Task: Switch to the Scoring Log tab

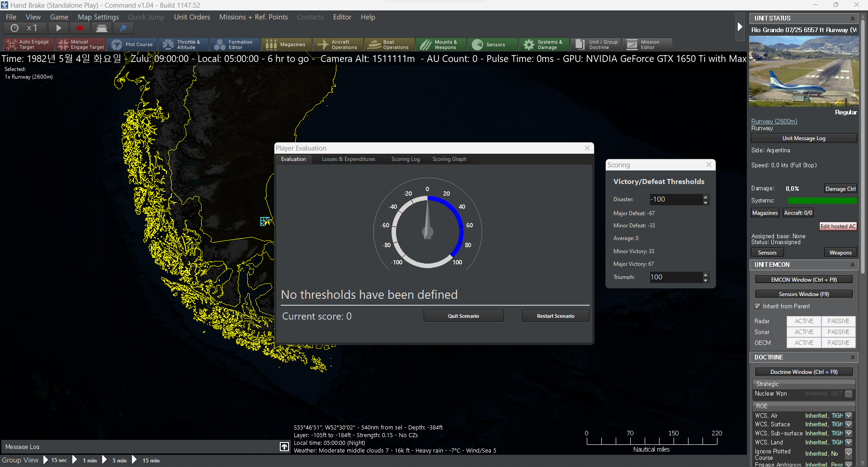Action: 405,159
